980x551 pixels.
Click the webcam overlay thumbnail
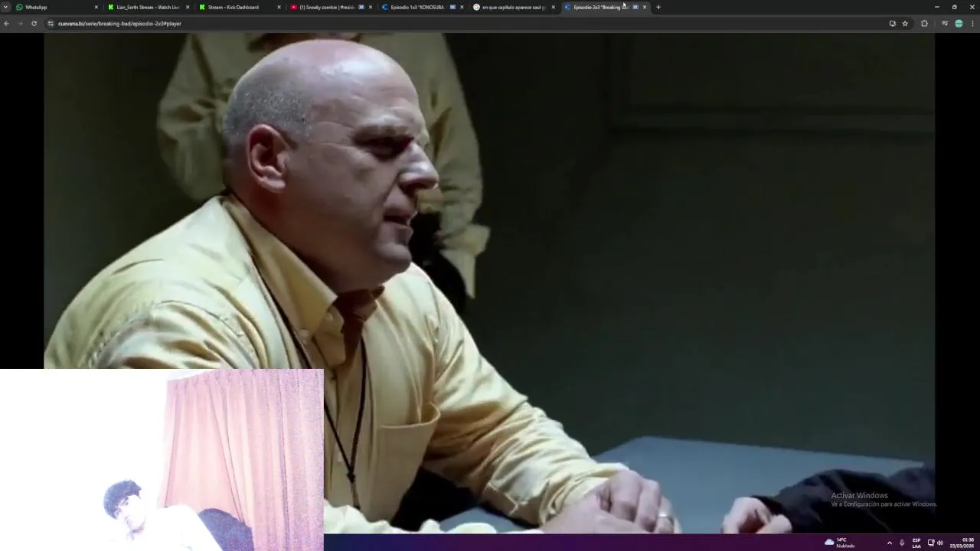[x=162, y=460]
